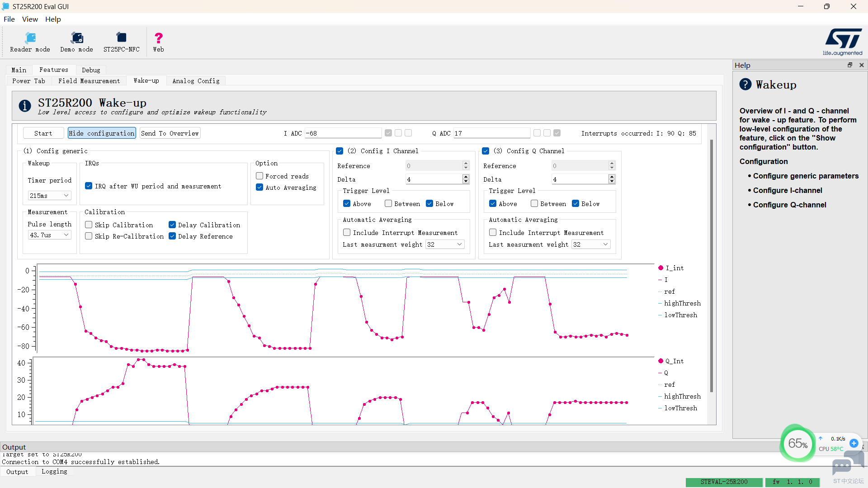Toggle Config I Channel checkbox
868x488 pixels.
(340, 151)
